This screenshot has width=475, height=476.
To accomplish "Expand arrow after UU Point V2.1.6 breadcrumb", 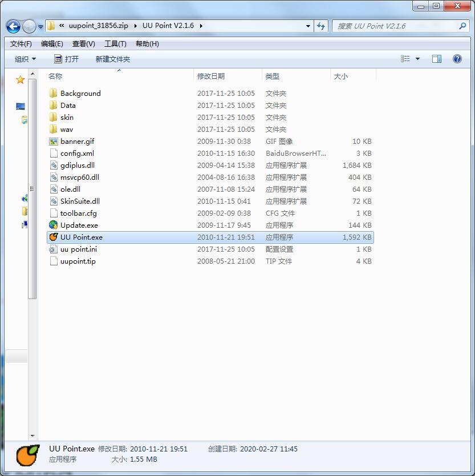I will click(x=201, y=26).
